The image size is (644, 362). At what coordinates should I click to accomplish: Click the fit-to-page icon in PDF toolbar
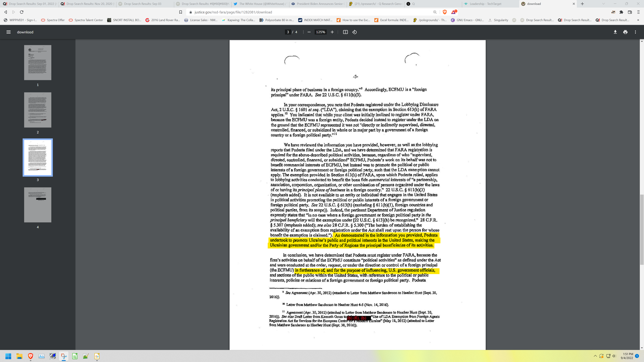(x=345, y=32)
